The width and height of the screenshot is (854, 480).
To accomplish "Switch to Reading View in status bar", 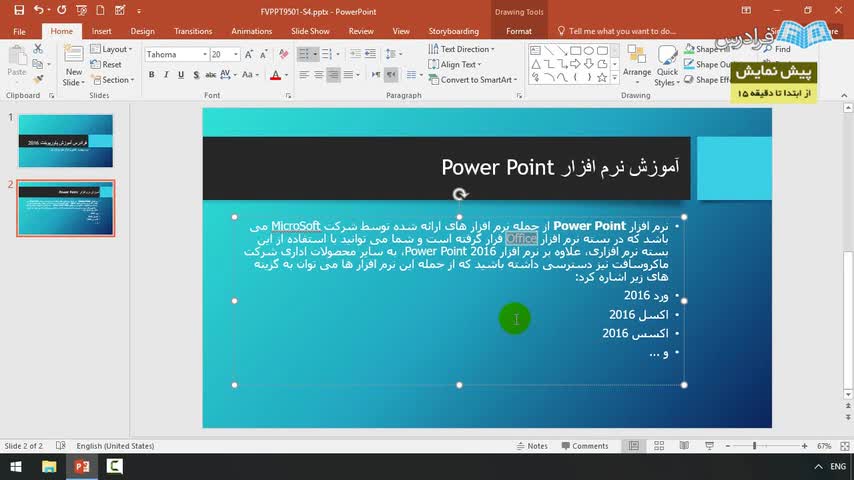I will coord(684,446).
